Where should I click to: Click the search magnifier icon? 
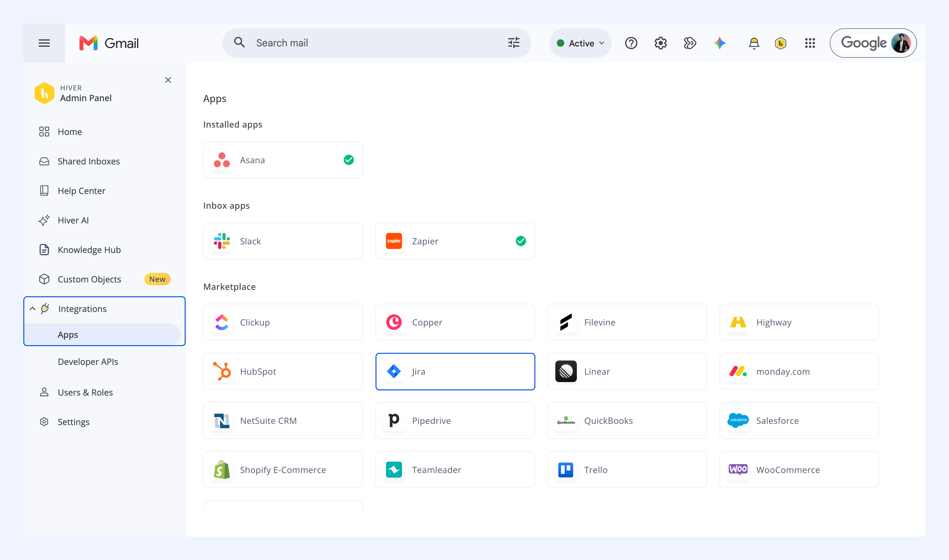tap(239, 42)
